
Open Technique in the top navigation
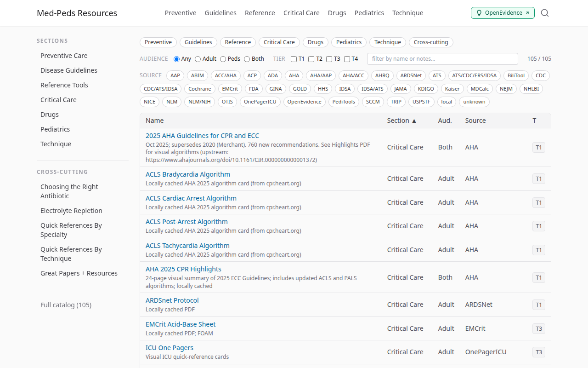coord(408,13)
